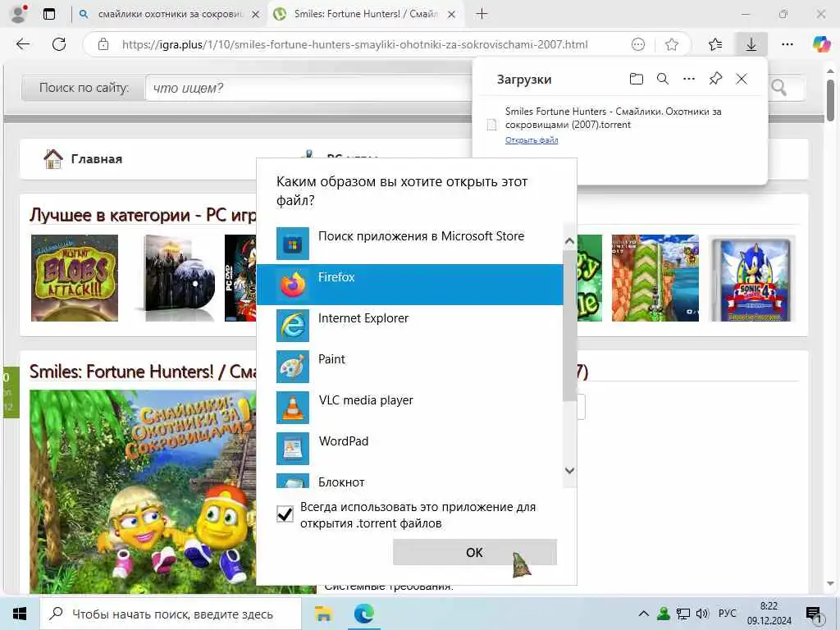Open Mutant Blobs Attack game thumbnail
Image resolution: width=840 pixels, height=630 pixels.
pos(75,278)
